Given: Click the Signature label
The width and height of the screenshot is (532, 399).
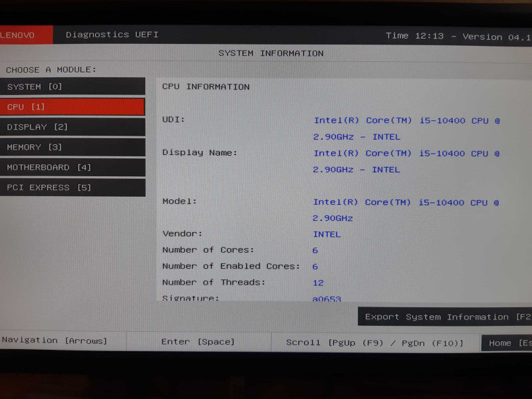Looking at the screenshot, I should 190,298.
